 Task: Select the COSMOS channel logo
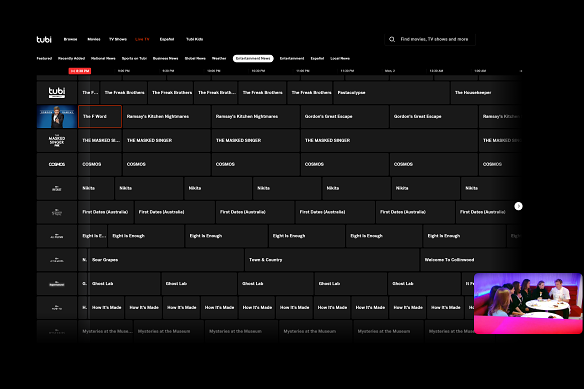point(57,164)
